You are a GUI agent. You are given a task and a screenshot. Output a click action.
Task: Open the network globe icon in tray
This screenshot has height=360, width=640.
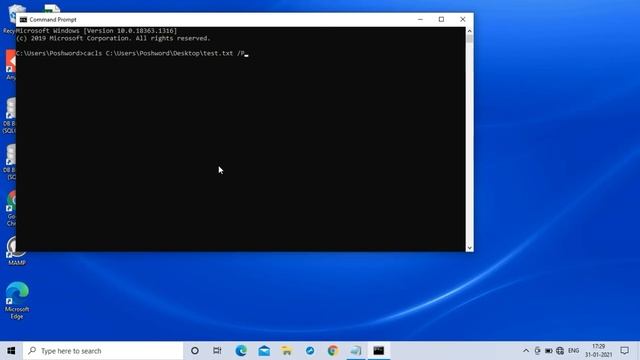point(560,351)
